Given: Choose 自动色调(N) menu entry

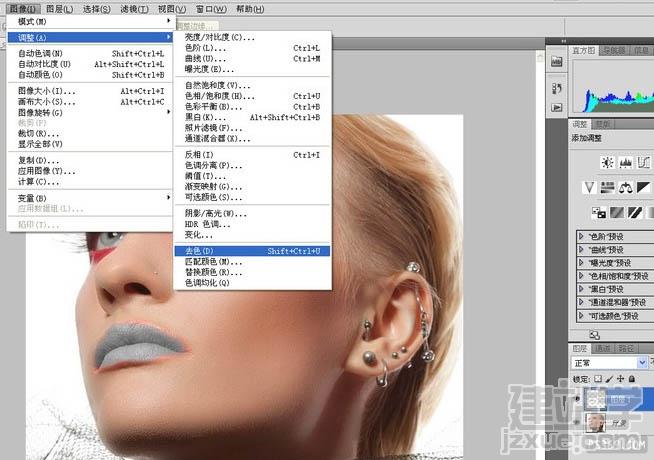Looking at the screenshot, I should tap(90, 53).
